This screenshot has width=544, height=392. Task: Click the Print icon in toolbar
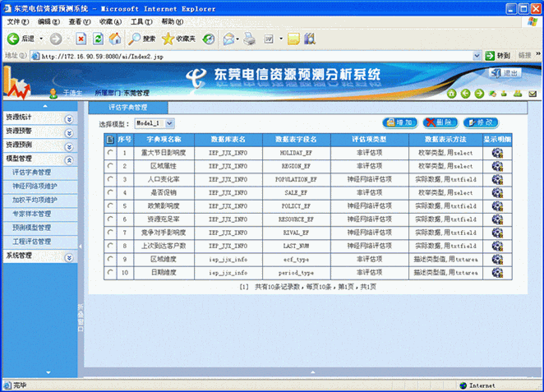pyautogui.click(x=249, y=39)
